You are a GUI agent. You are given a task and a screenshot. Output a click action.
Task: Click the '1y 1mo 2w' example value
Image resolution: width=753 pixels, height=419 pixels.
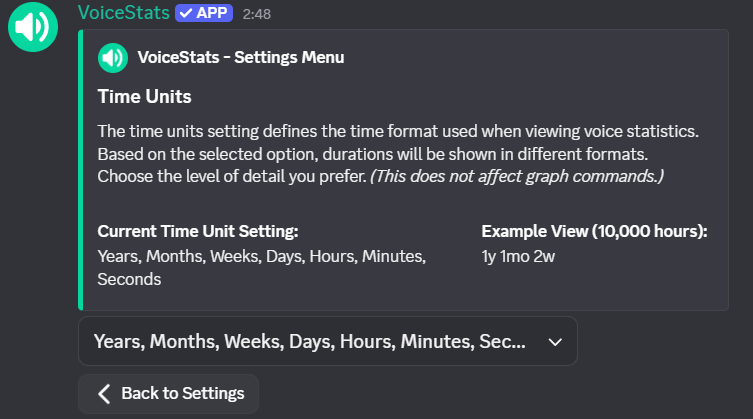point(517,256)
